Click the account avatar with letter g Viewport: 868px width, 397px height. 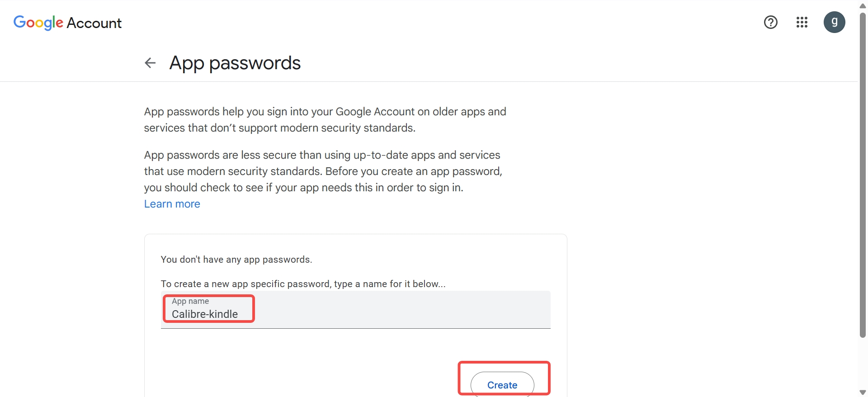(x=835, y=22)
